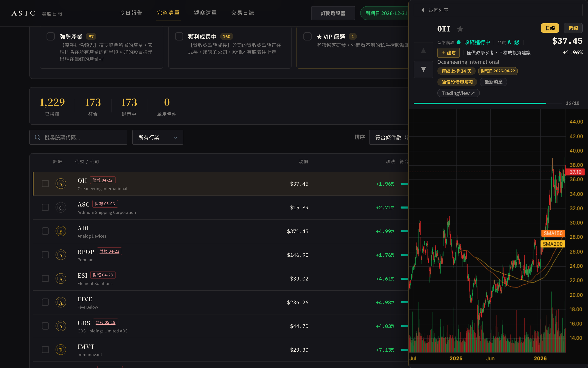The image size is (588, 368).
Task: Click the C rating badge for ASC
Action: pyautogui.click(x=61, y=208)
